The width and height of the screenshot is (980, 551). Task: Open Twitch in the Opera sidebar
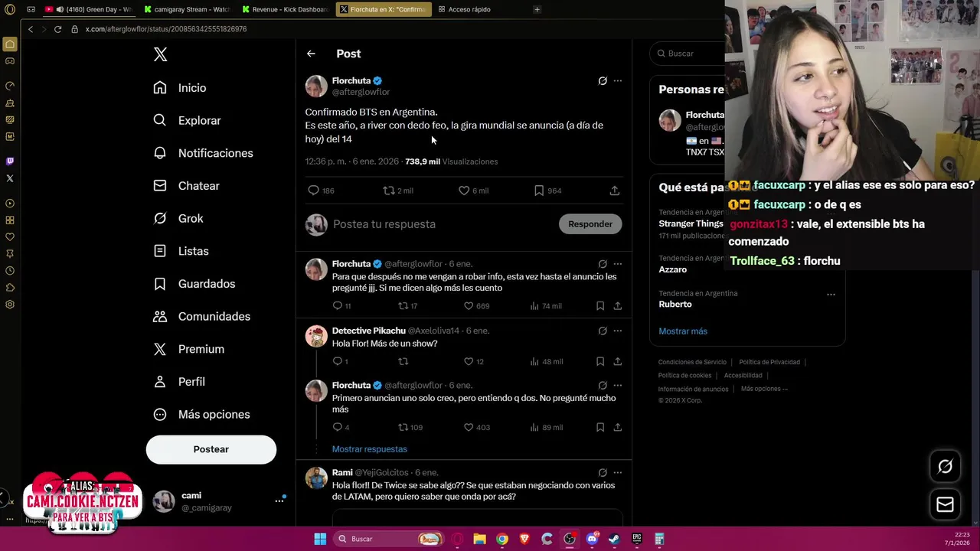pyautogui.click(x=10, y=161)
